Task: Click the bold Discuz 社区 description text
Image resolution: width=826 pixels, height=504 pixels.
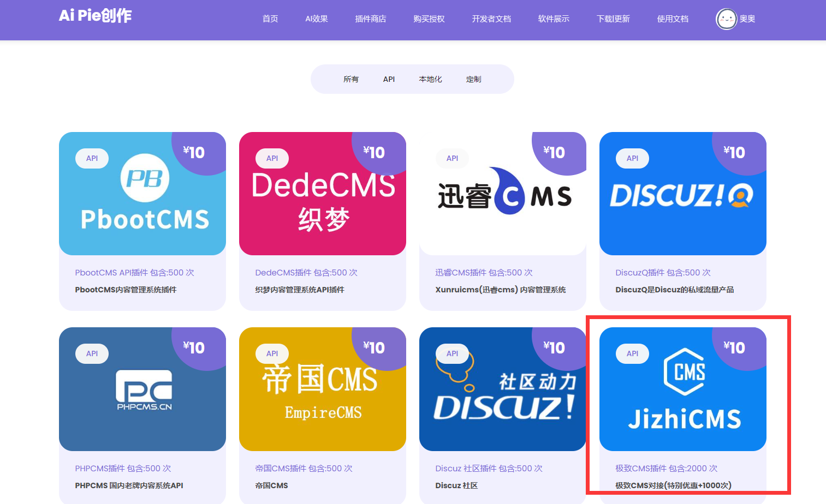Action: [x=456, y=485]
